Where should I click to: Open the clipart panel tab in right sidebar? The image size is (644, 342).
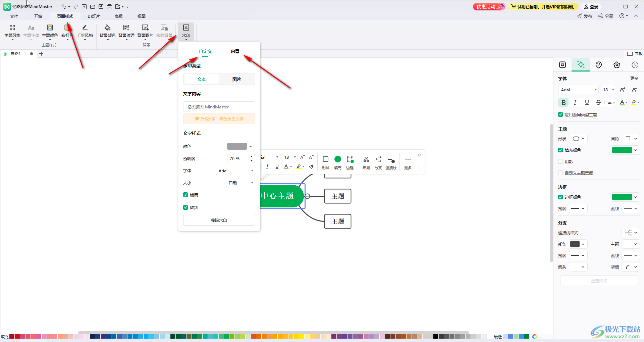(617, 65)
